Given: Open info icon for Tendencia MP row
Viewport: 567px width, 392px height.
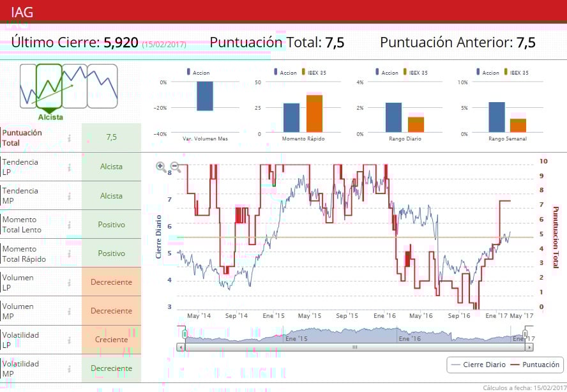Looking at the screenshot, I should [x=69, y=196].
